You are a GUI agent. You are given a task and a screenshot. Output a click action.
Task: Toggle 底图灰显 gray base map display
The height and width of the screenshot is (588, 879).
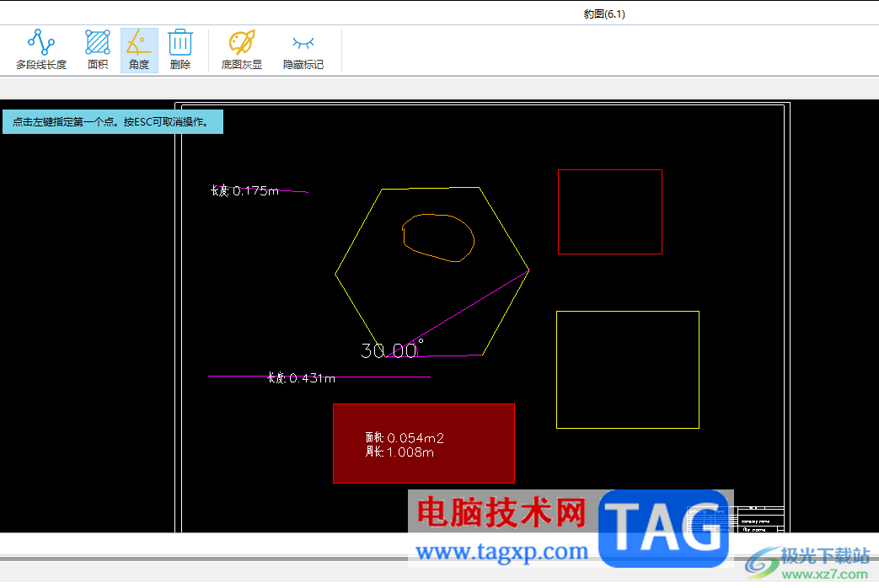coord(242,50)
